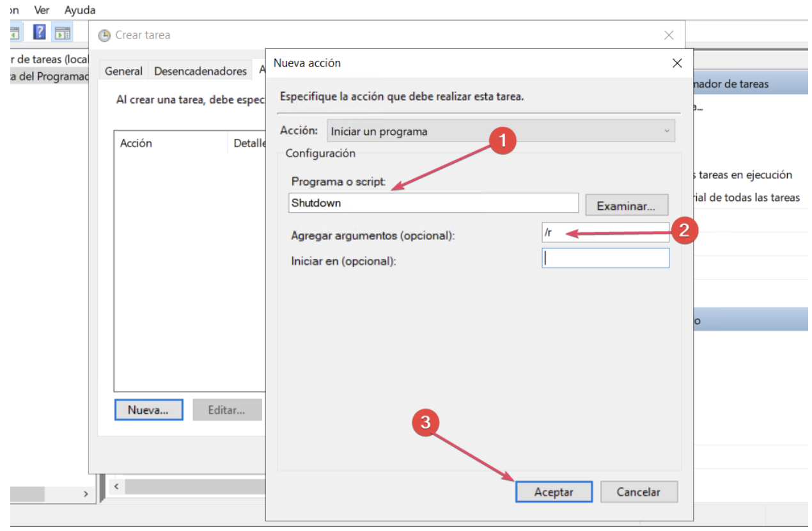The width and height of the screenshot is (812, 531).
Task: Click the Nueva... button
Action: pyautogui.click(x=148, y=410)
